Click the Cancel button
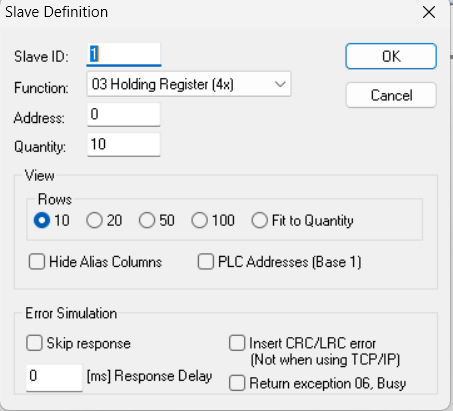Viewport: 453px width, 411px height. [391, 95]
